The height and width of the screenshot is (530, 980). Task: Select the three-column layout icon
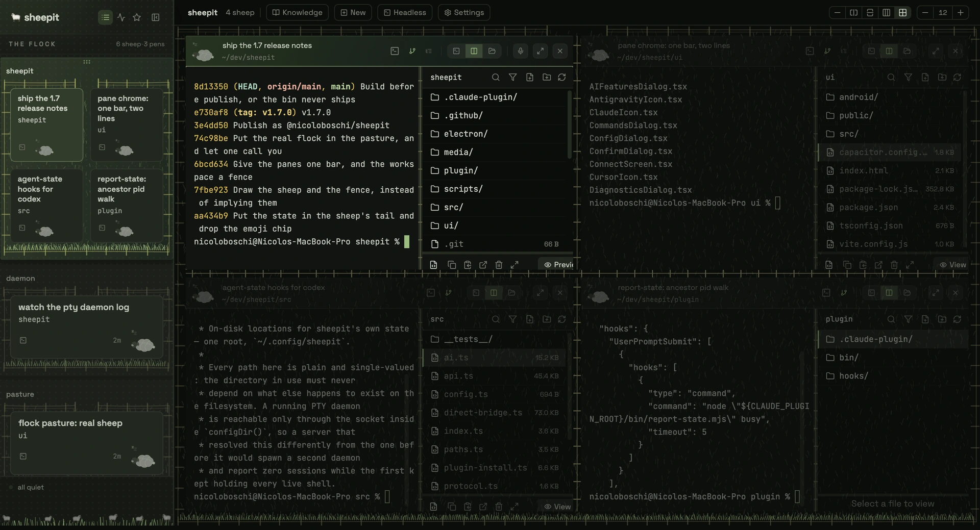886,12
